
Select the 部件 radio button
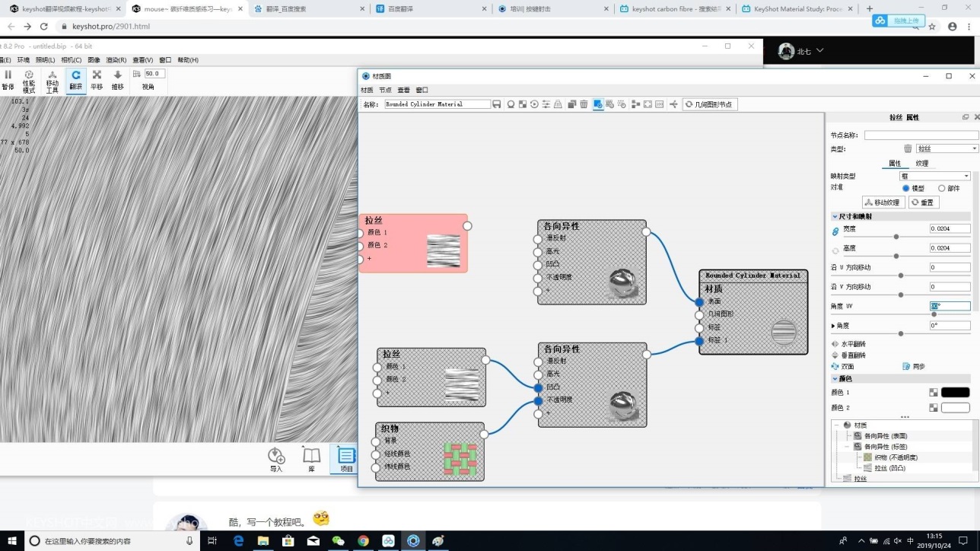pos(941,188)
